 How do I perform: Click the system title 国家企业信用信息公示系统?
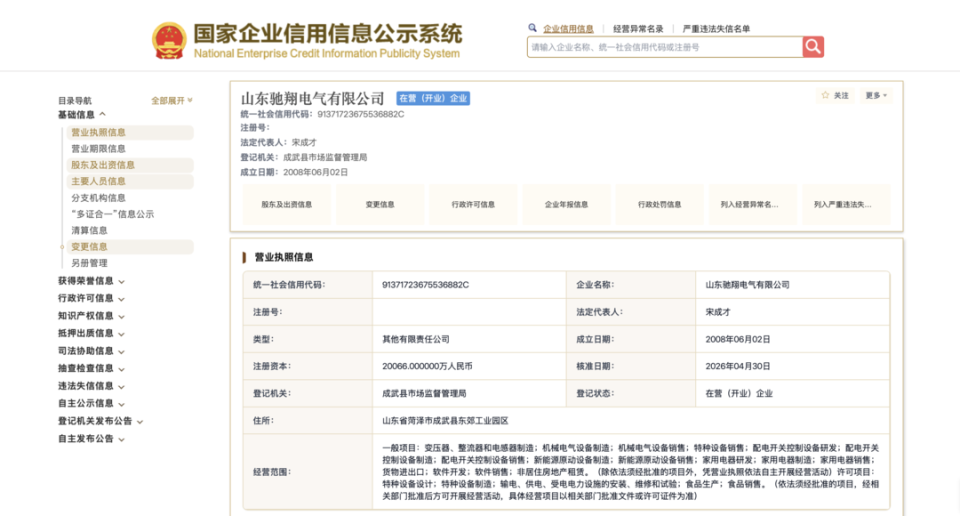[328, 34]
